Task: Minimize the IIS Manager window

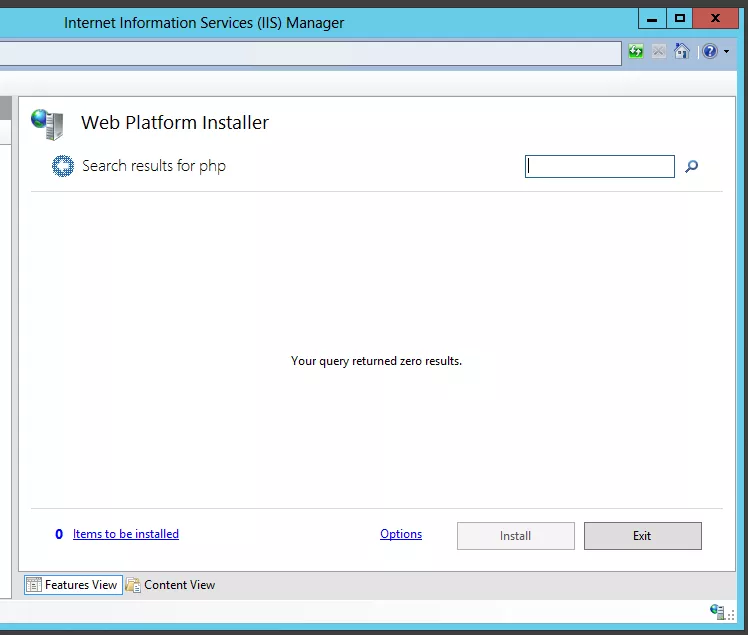Action: click(x=652, y=19)
